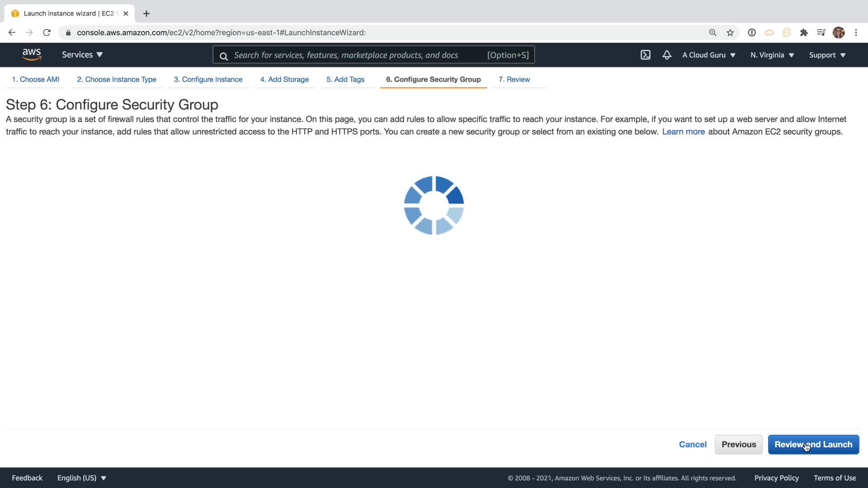Switch to the 7. Review step

pos(514,80)
